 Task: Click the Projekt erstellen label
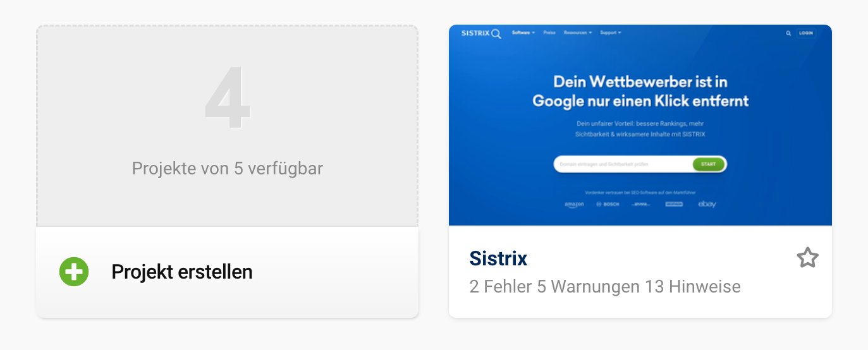[182, 272]
